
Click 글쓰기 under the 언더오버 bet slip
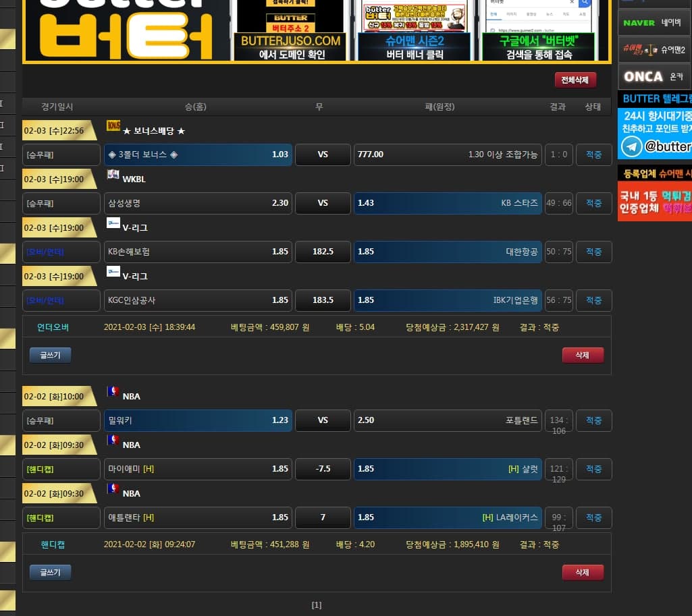coord(50,355)
